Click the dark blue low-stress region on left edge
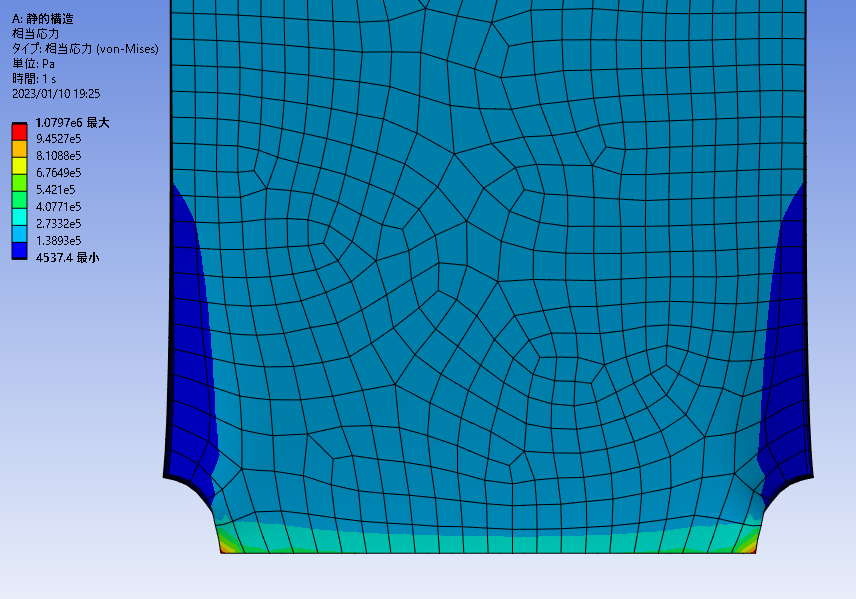856x599 pixels. (190, 349)
